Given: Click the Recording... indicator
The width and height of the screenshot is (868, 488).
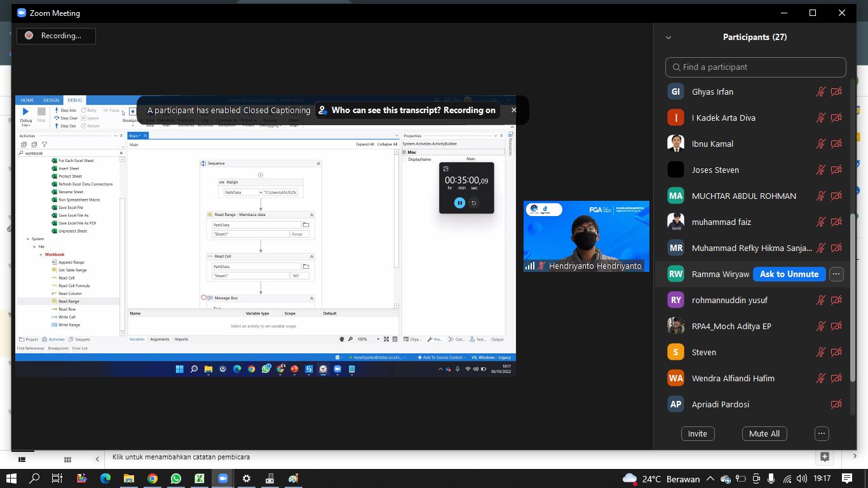Looking at the screenshot, I should pos(56,36).
